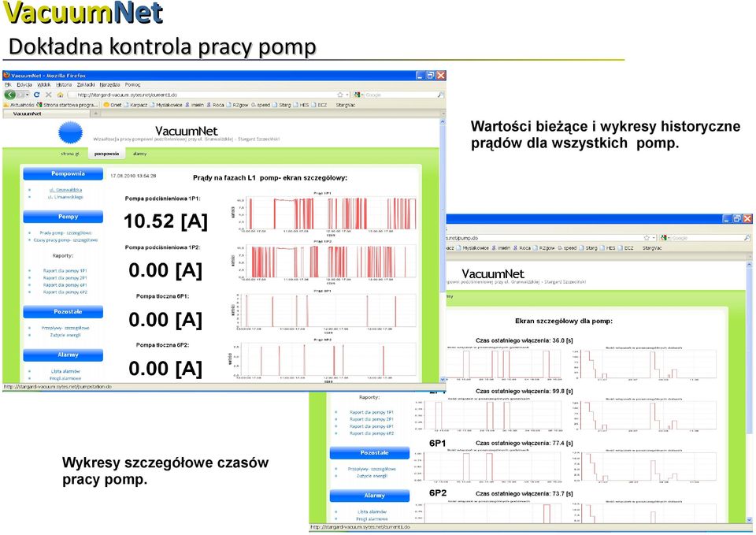Open RZgow bookmark in front window
Viewport: 756px width, 535px height.
point(237,105)
